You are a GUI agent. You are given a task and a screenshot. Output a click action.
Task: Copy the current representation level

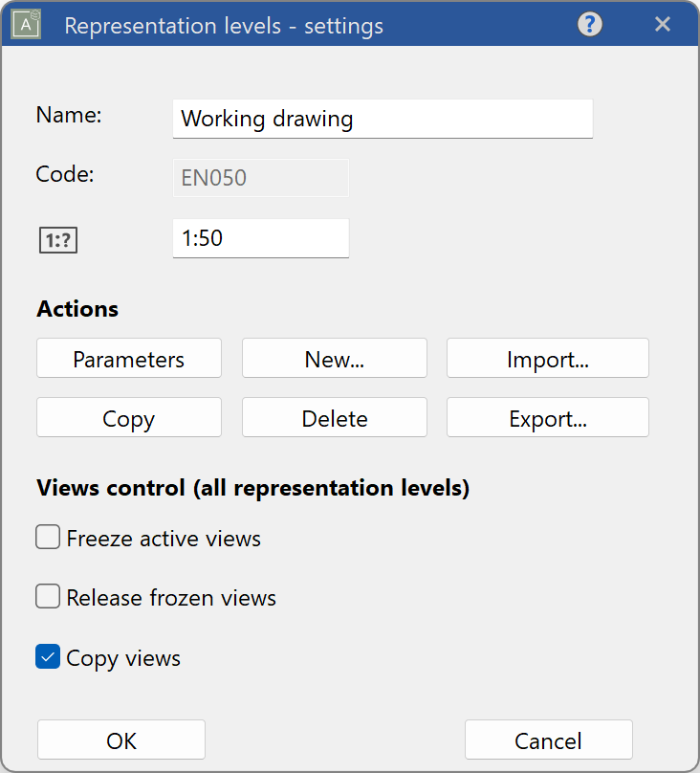(x=128, y=417)
